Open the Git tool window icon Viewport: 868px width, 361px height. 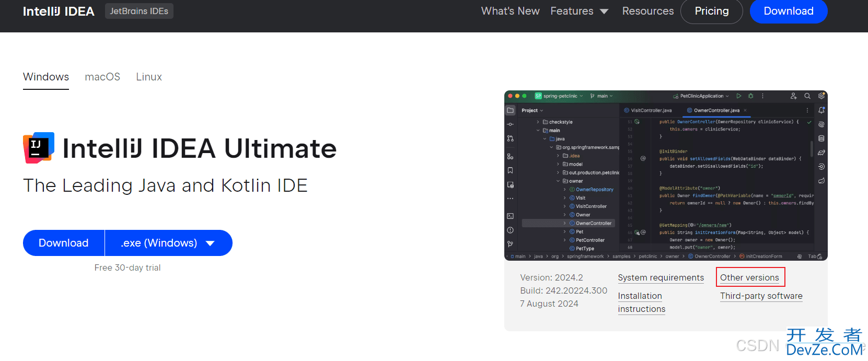[511, 244]
